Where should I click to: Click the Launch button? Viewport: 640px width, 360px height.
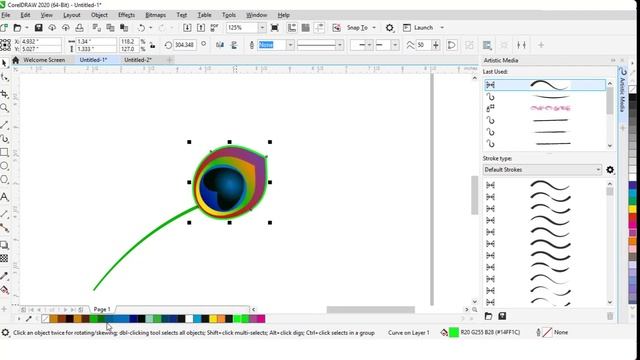[x=419, y=28]
